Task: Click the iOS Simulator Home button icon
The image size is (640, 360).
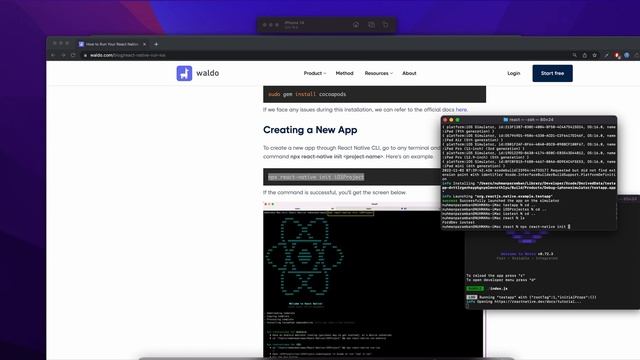Action: tap(356, 25)
